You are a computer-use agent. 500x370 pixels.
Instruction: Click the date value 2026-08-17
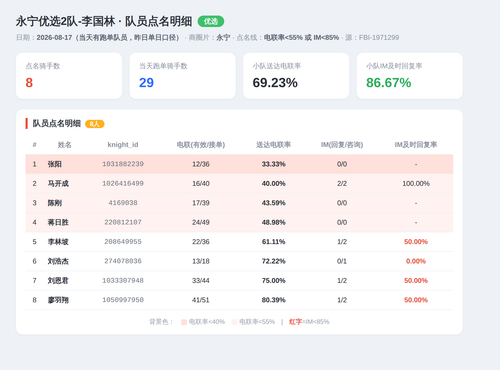(54, 37)
